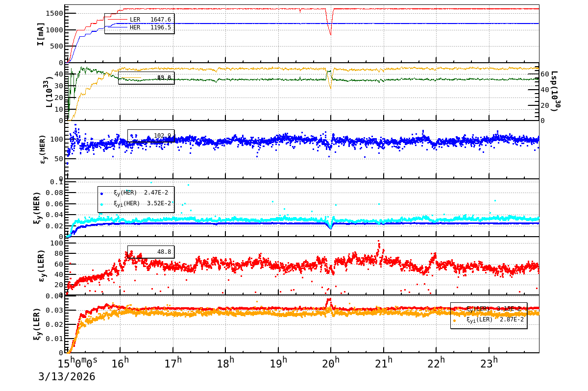This screenshot has height=391, width=588.
Task: Click the 60 tick on the Lsp right axis
Action: tap(545, 74)
